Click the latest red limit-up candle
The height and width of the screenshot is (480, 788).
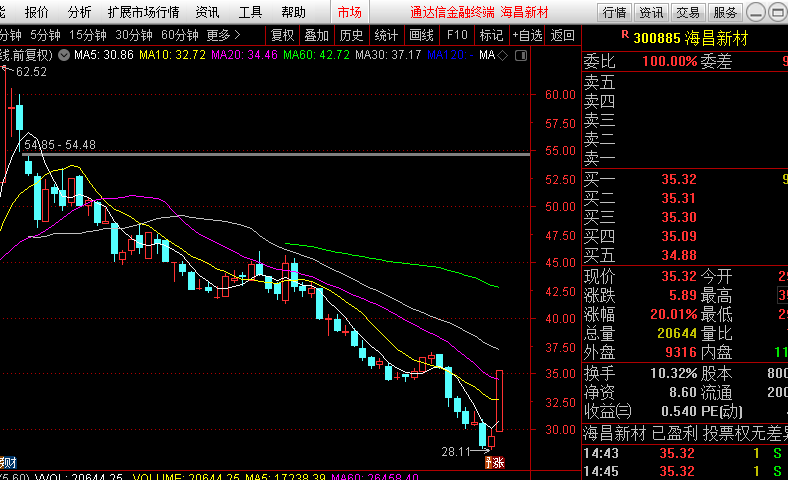point(499,401)
